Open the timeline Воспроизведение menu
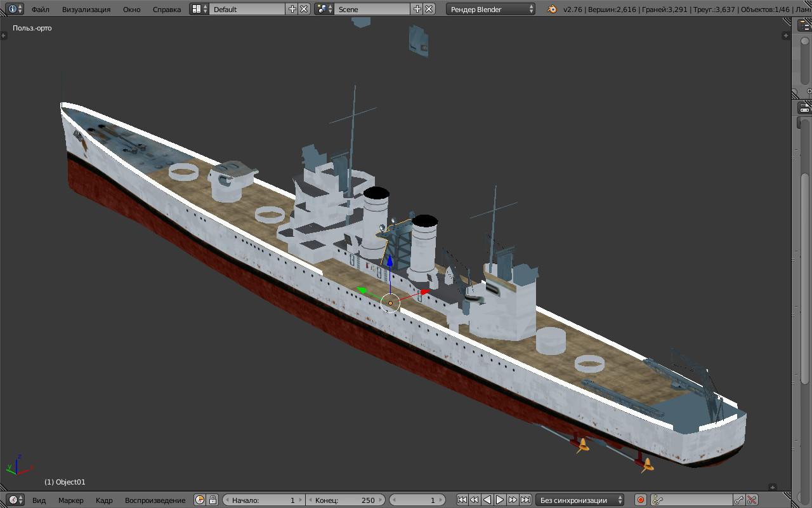Viewport: 812px width, 508px height. 155,500
